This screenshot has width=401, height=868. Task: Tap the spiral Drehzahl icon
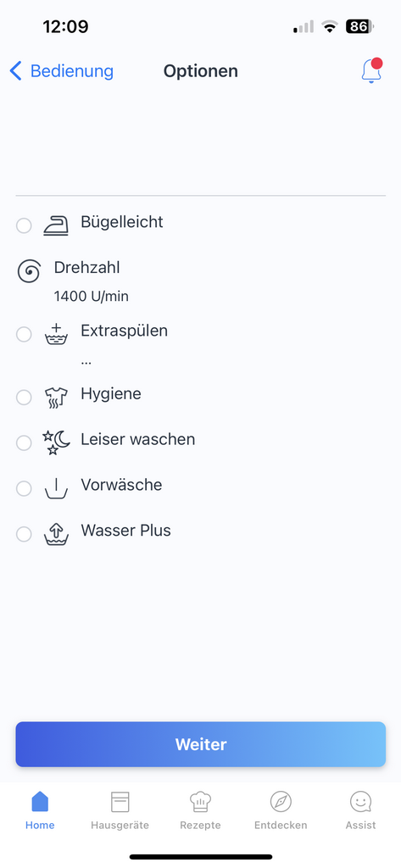pyautogui.click(x=29, y=272)
